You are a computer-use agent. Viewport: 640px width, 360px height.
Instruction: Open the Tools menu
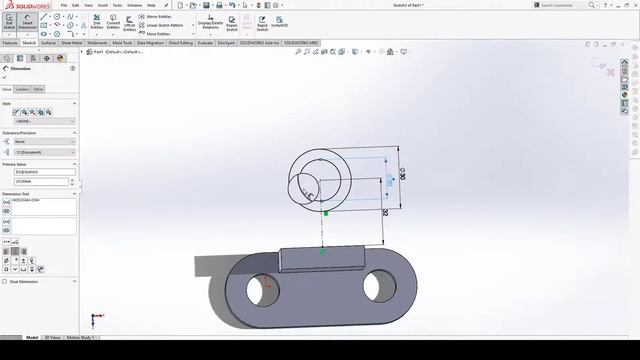[117, 5]
